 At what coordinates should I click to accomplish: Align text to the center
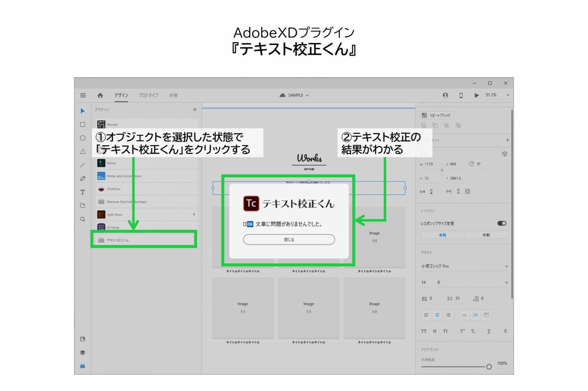[x=437, y=315]
